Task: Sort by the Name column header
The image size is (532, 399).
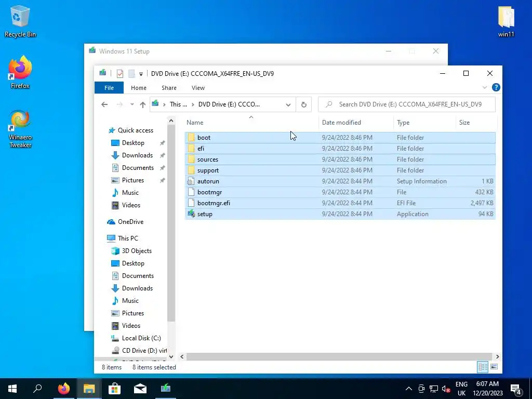Action: coord(251,123)
